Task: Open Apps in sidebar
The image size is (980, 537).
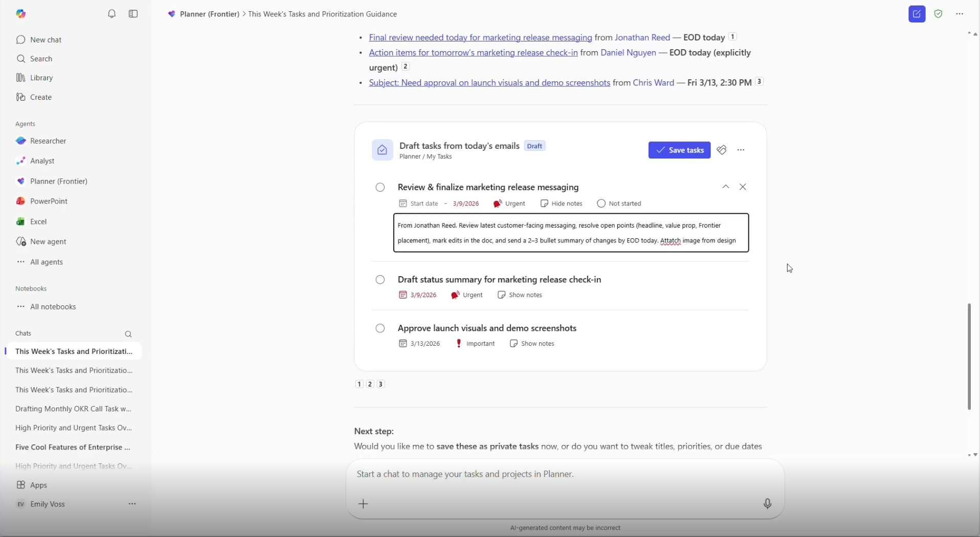Action: [32, 485]
